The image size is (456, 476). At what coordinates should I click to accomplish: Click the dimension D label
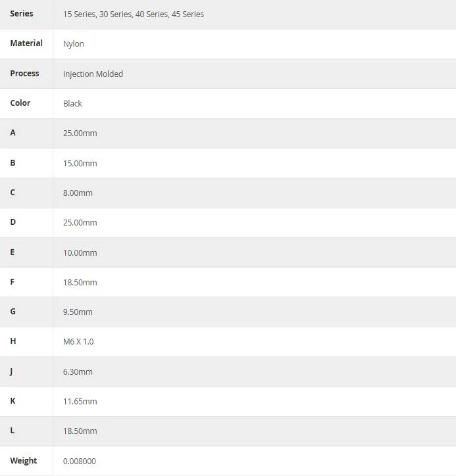coord(13,222)
